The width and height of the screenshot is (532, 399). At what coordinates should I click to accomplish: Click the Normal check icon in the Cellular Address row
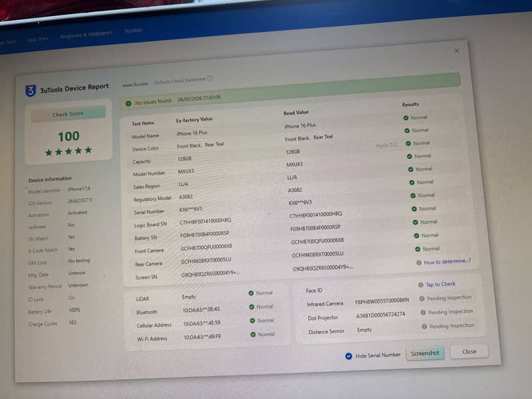253,321
